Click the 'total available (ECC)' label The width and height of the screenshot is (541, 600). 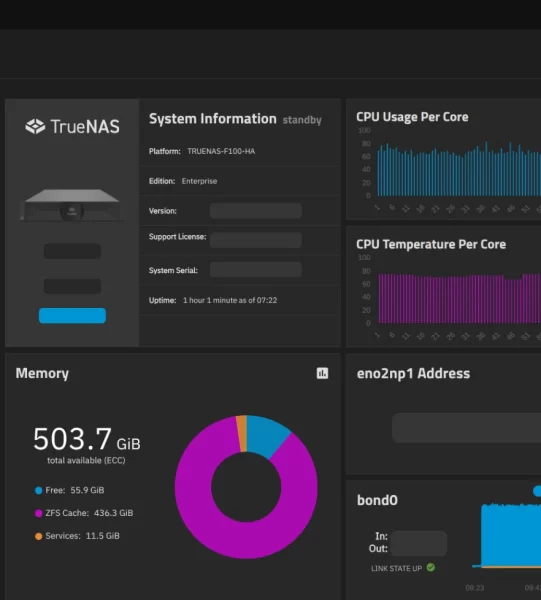(x=86, y=461)
